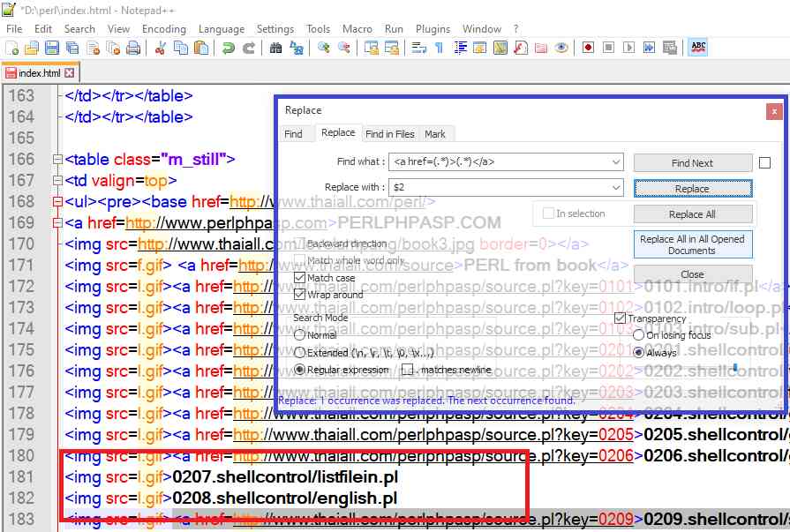Select the Normal search mode radio
The width and height of the screenshot is (790, 532).
(x=299, y=335)
